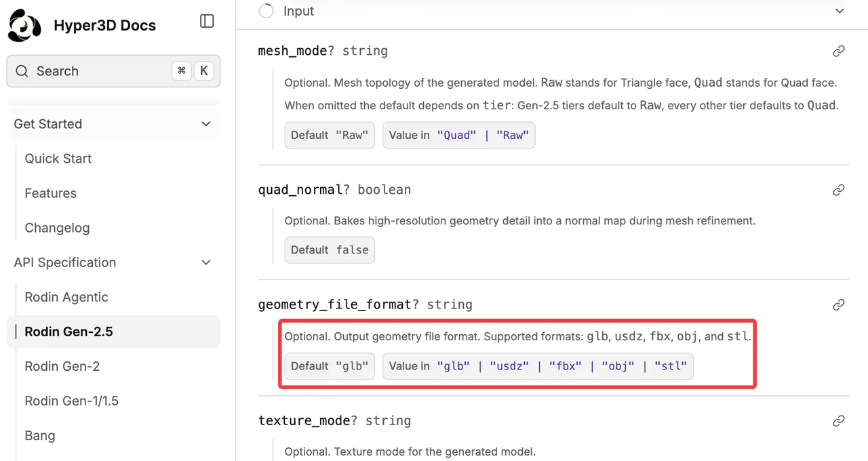This screenshot has width=868, height=461.
Task: Open the Bang documentation page
Action: [40, 435]
